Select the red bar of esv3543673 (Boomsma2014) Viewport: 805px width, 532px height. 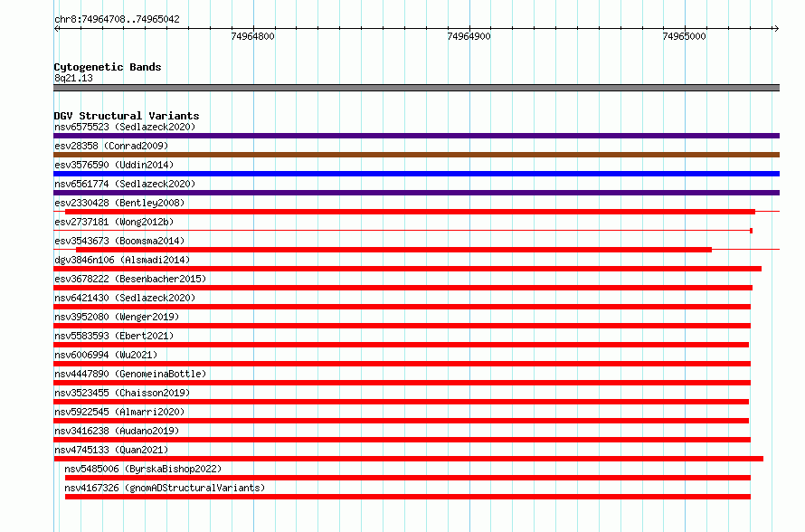click(x=393, y=250)
